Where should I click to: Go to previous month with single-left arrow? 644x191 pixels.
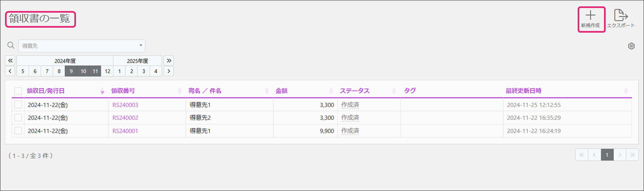point(10,71)
